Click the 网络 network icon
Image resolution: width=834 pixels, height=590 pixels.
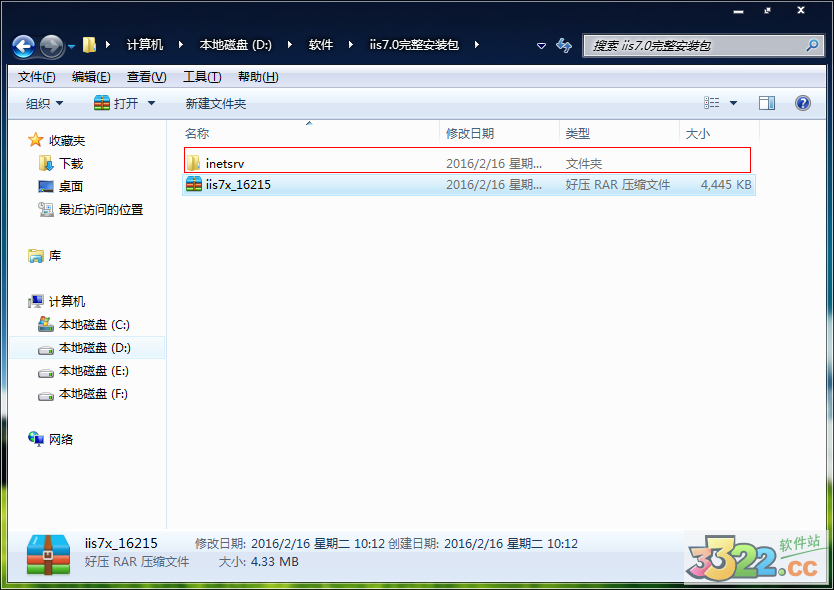tap(36, 439)
